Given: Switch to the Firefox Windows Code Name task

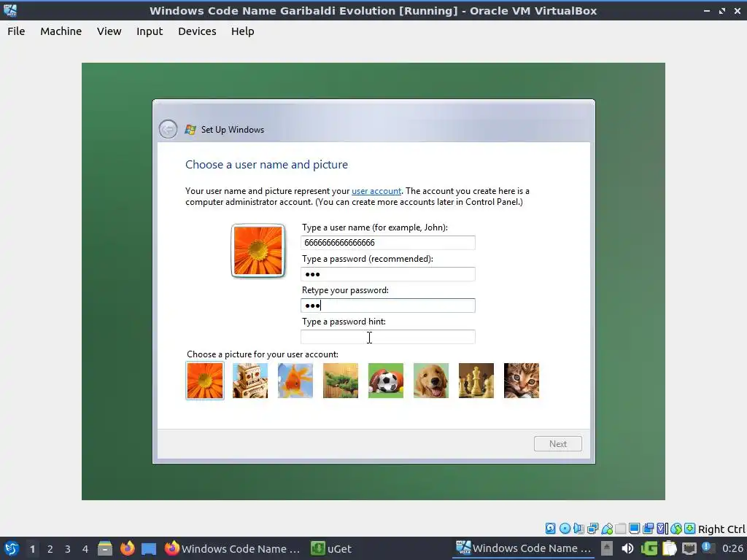Looking at the screenshot, I should [233, 548].
